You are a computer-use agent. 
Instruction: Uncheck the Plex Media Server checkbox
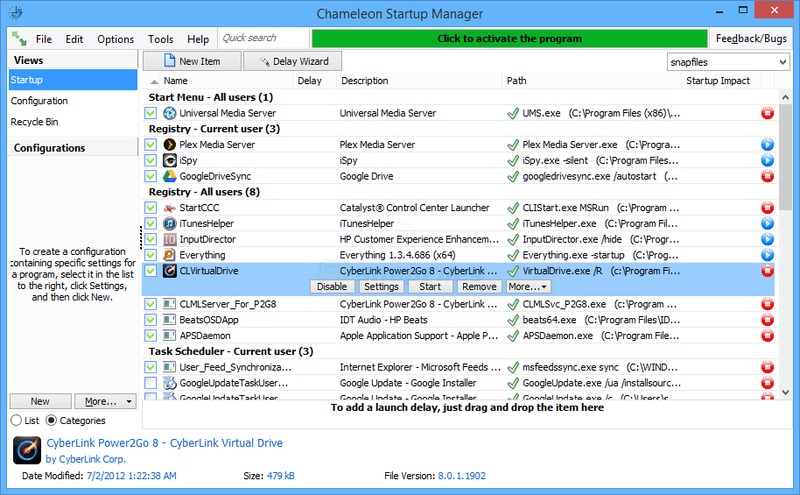(150, 144)
